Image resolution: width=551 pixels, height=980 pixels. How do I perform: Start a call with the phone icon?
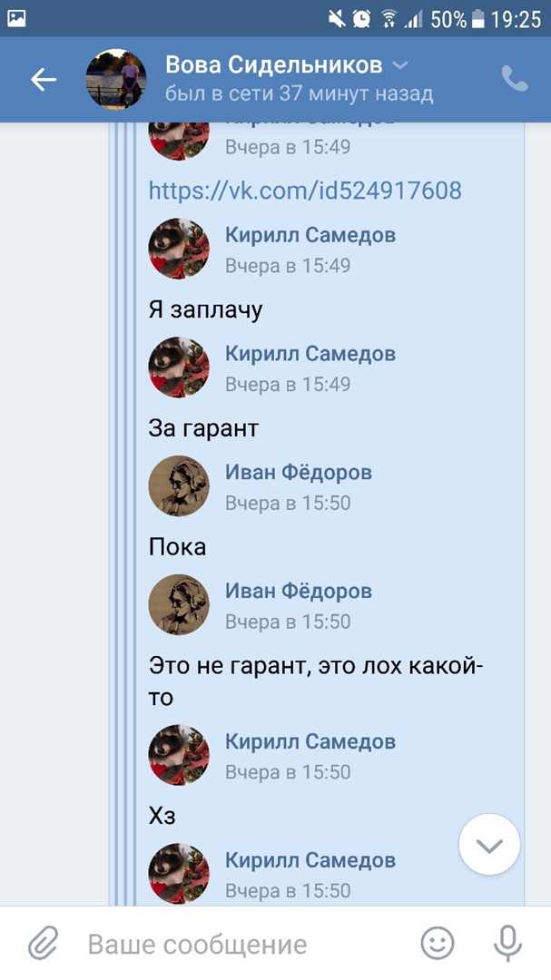point(515,79)
